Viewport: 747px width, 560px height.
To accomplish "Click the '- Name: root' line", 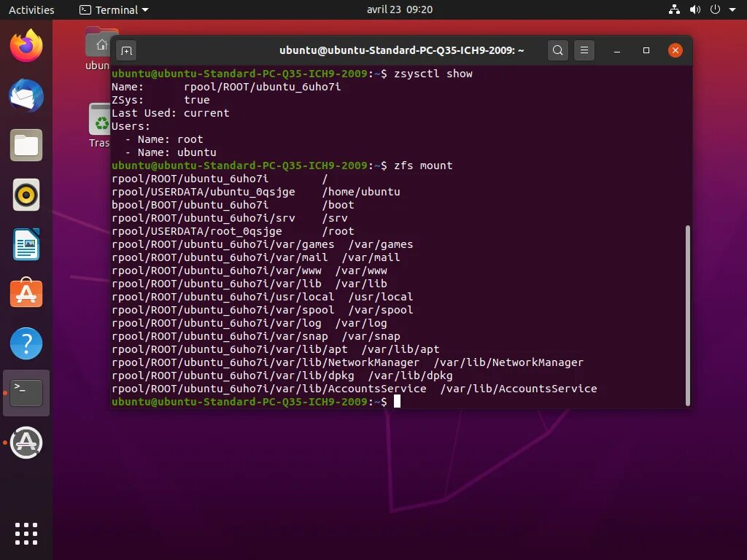I will point(164,139).
